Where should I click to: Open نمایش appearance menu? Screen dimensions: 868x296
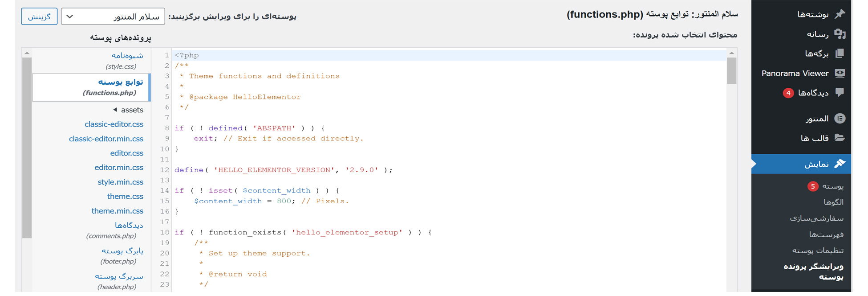801,164
